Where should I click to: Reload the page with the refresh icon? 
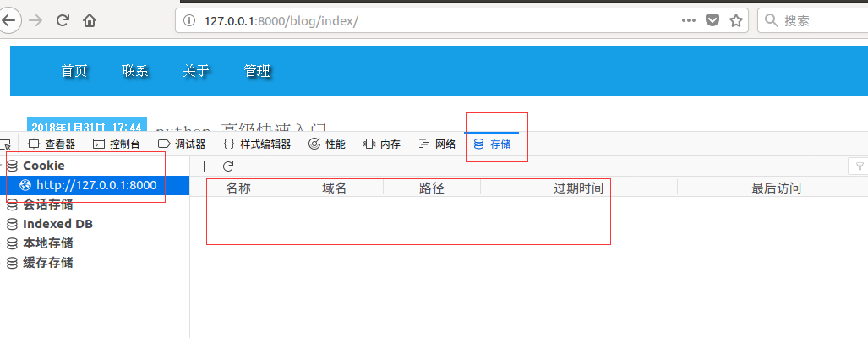(x=63, y=20)
